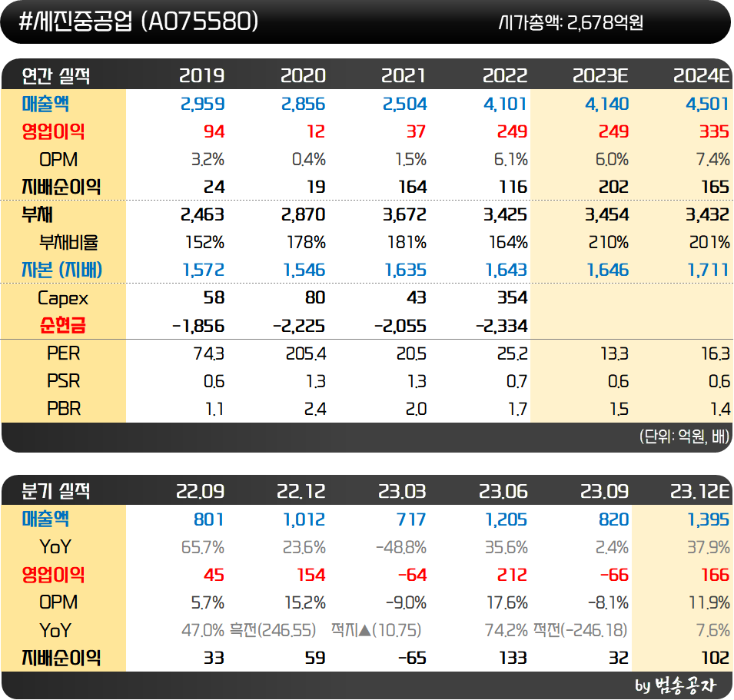Select net cash value -1,856
Screen dimensions: 734x700
(198, 326)
